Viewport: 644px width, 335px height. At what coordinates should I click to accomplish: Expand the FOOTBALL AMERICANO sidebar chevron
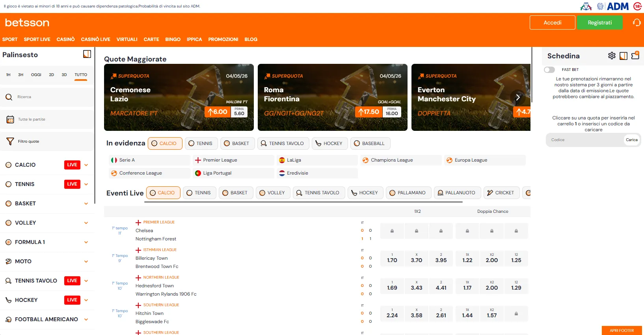[86, 319]
